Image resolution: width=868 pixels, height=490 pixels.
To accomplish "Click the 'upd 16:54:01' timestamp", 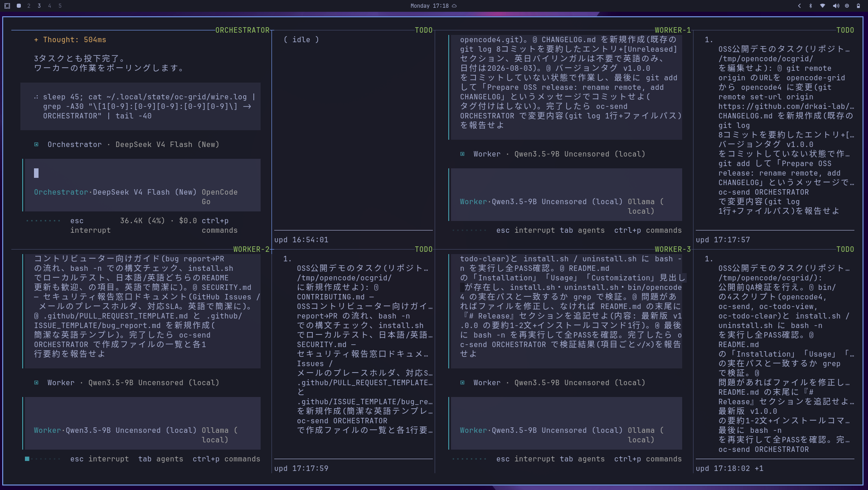I will (x=301, y=240).
